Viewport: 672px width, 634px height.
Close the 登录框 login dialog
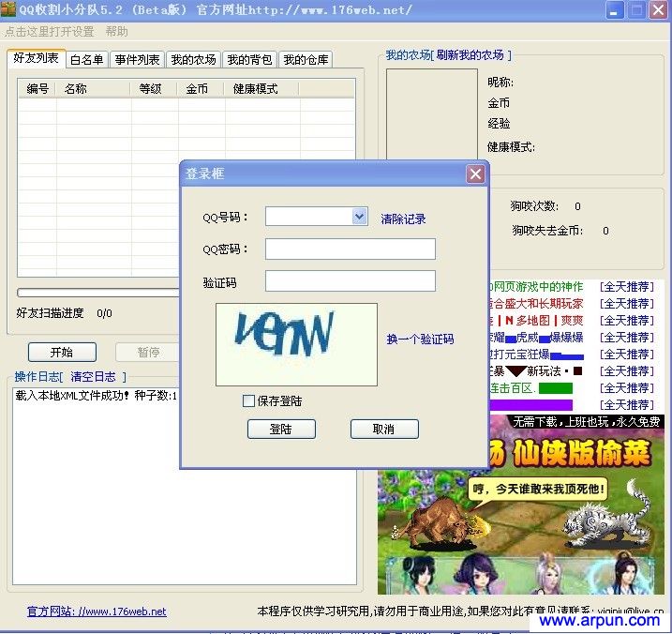475,174
